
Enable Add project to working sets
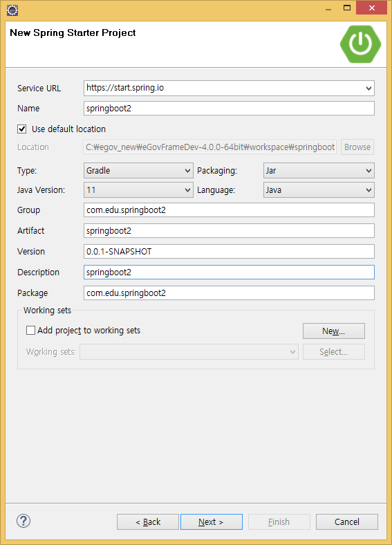(x=30, y=330)
